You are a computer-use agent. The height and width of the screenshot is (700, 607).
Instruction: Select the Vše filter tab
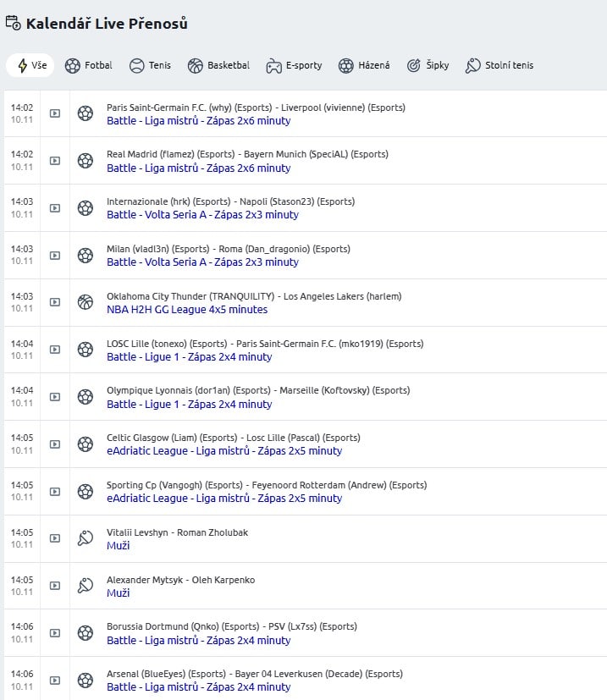pos(32,65)
